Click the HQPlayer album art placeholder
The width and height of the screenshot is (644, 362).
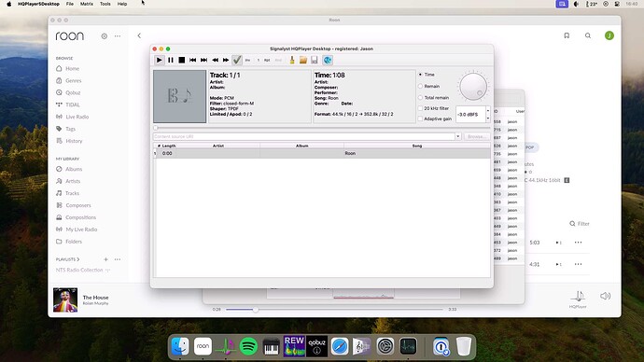(179, 96)
